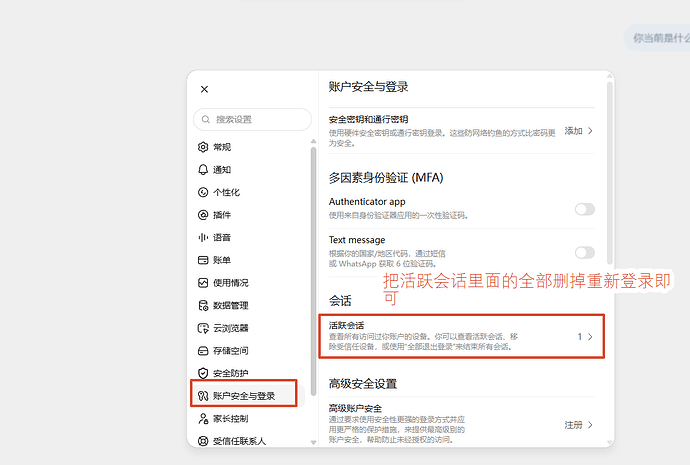The width and height of the screenshot is (690, 465).
Task: Click the 账单 card icon
Action: pos(203,260)
